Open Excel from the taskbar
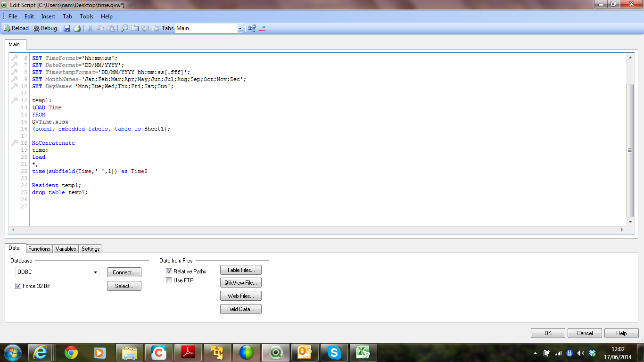The width and height of the screenshot is (644, 362). (x=363, y=352)
